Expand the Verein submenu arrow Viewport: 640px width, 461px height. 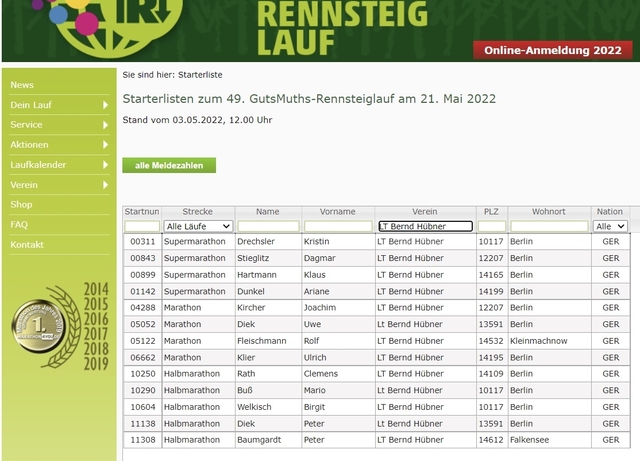point(105,185)
